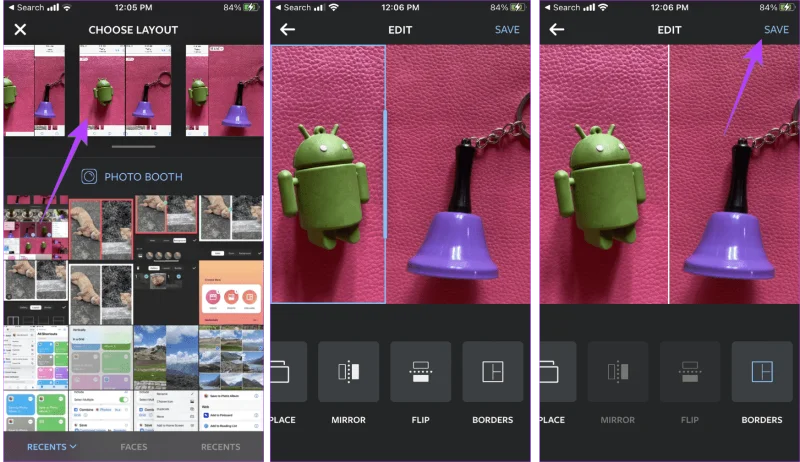Select the red-bordered cat collage photo
Image resolution: width=800 pixels, height=462 pixels.
coord(101,229)
